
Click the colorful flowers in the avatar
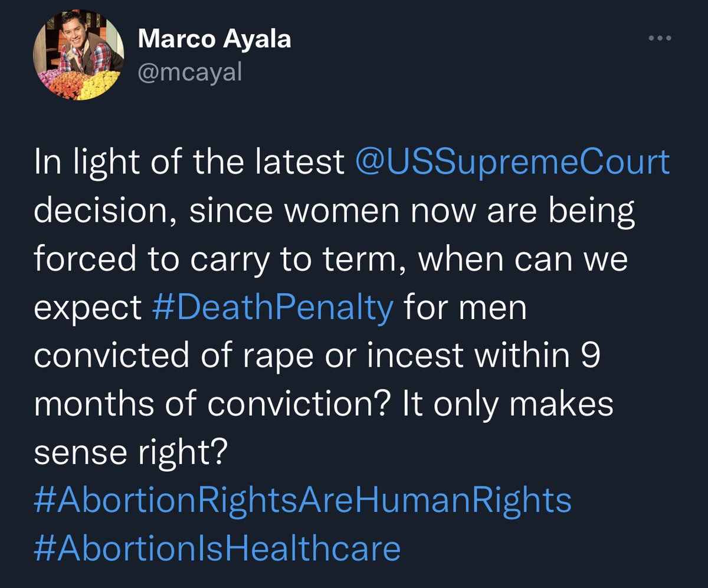(83, 84)
